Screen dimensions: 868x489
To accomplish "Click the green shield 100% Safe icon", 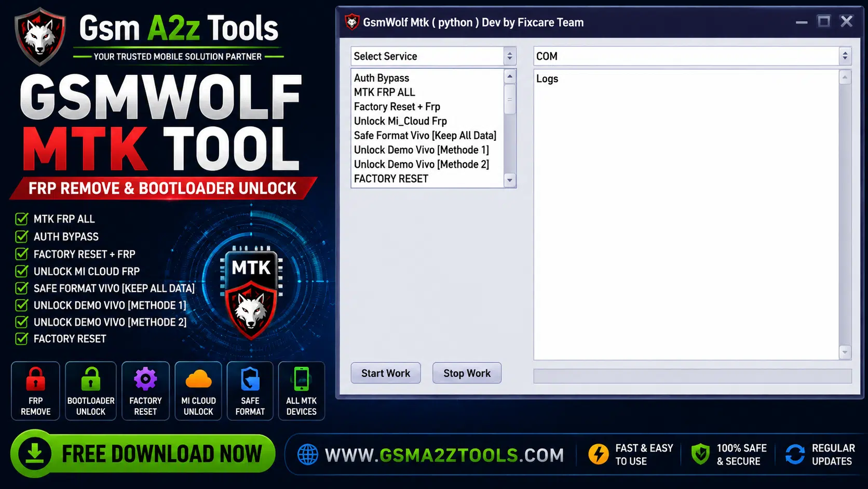I will (x=700, y=454).
